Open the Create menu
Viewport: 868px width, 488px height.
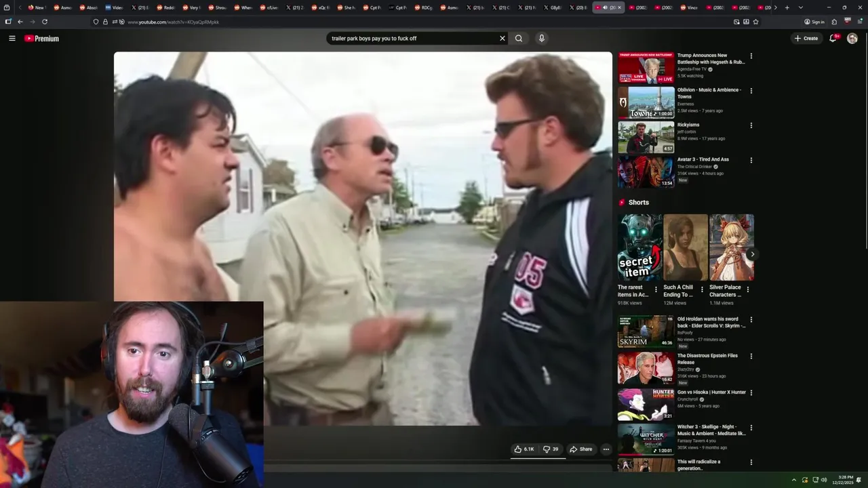pyautogui.click(x=806, y=39)
